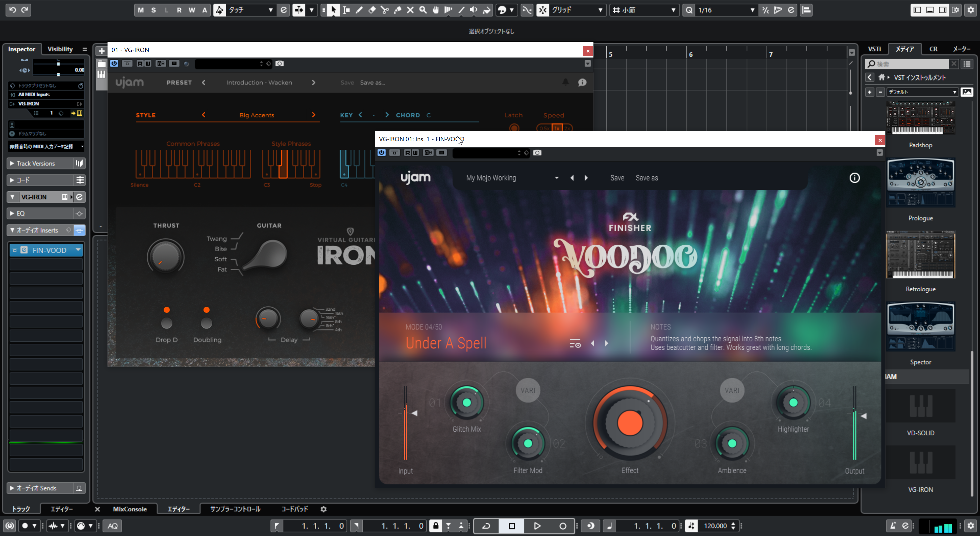This screenshot has width=980, height=536.
Task: Open the setup gear in top-right toolbar
Action: (970, 10)
